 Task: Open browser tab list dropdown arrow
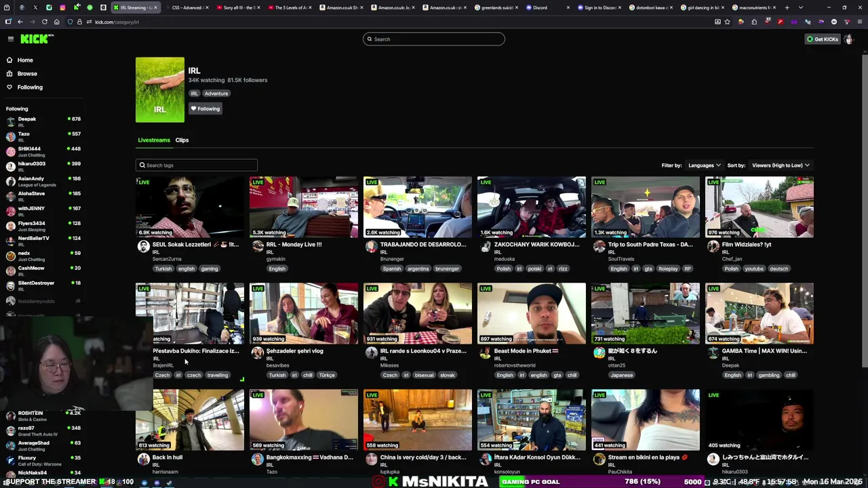point(801,7)
